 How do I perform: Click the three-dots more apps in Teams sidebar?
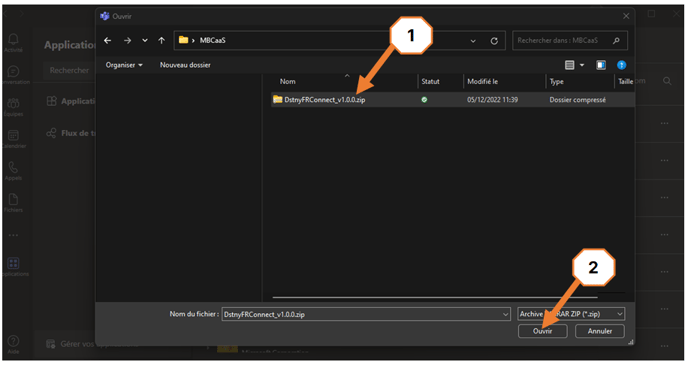pos(13,235)
